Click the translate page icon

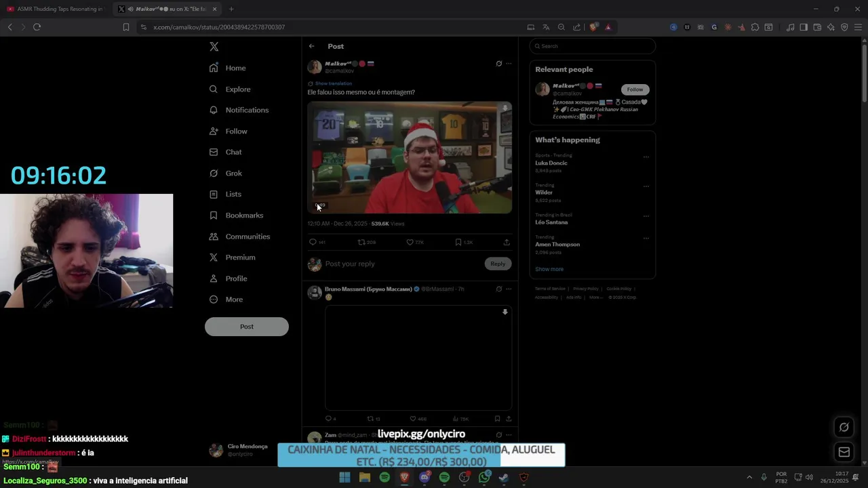[x=546, y=27]
